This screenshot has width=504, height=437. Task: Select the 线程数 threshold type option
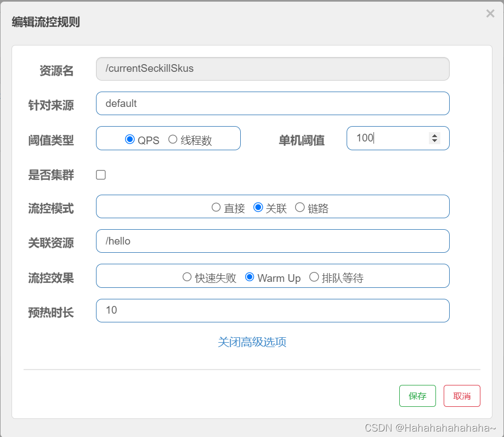pyautogui.click(x=173, y=140)
